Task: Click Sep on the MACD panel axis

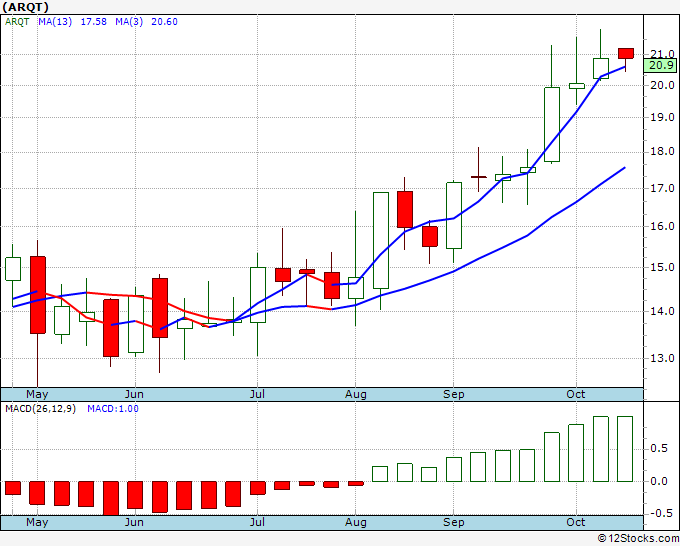Action: 454,522
